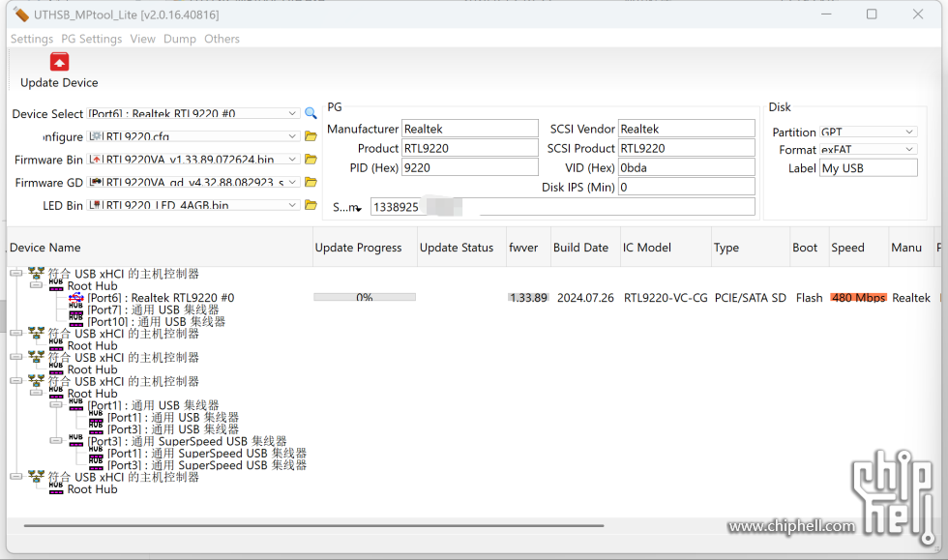Click the 0% update progress bar
Image resolution: width=948 pixels, height=560 pixels.
tap(365, 297)
